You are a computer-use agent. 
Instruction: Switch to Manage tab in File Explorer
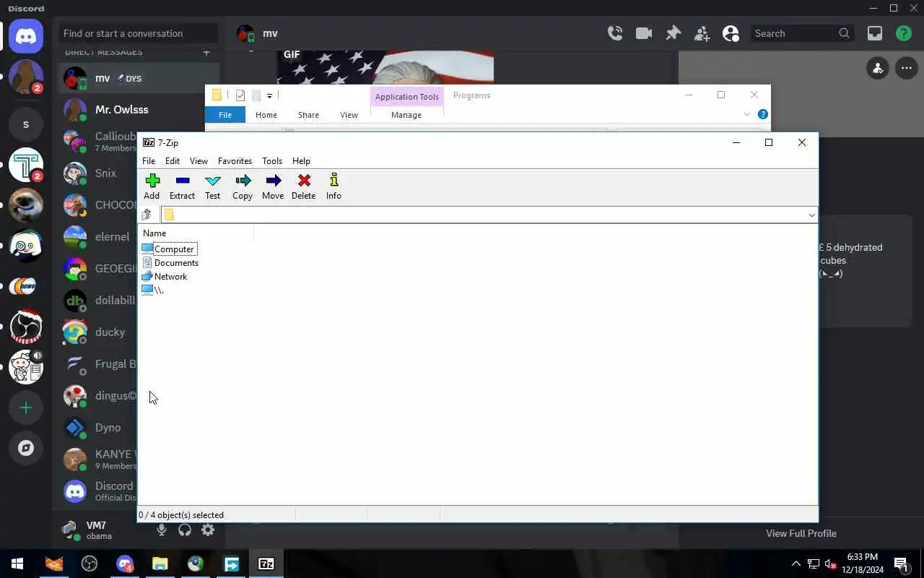406,115
